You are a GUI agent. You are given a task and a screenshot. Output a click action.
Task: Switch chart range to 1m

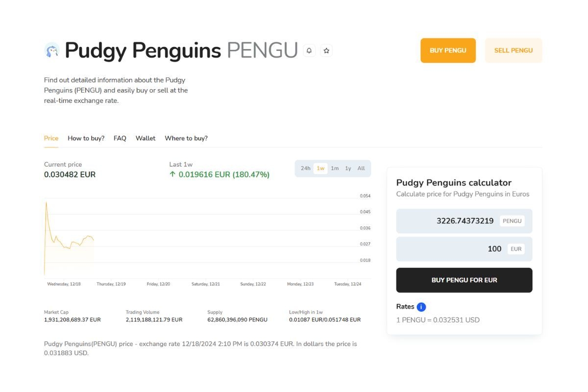click(334, 168)
